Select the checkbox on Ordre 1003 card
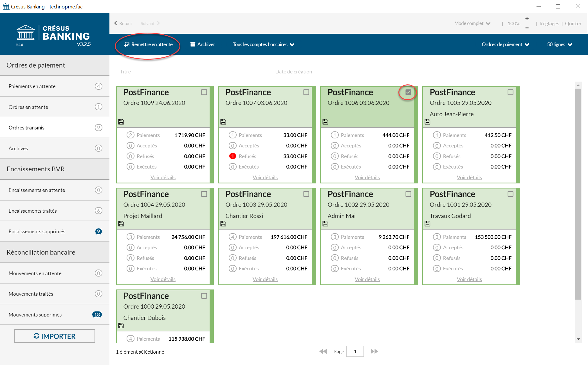This screenshot has height=366, width=588. click(306, 194)
